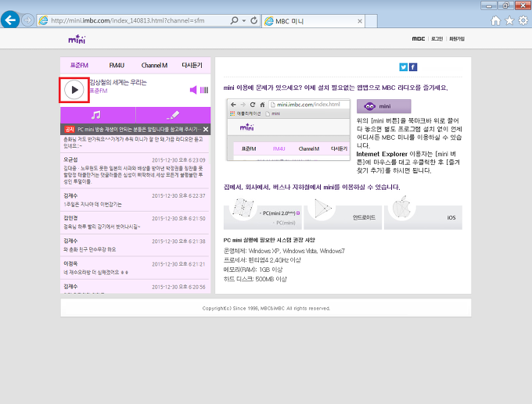Select the message by 오금섭
532x404 pixels.
tap(135, 170)
